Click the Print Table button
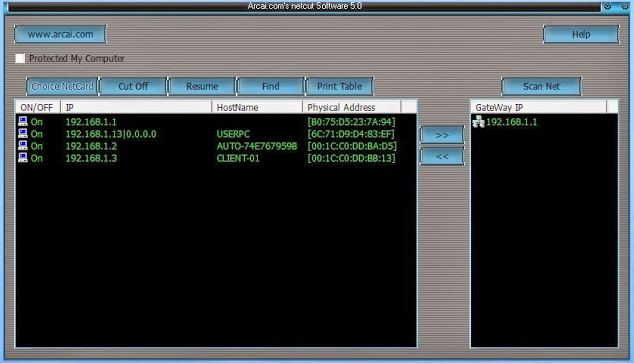 (339, 87)
